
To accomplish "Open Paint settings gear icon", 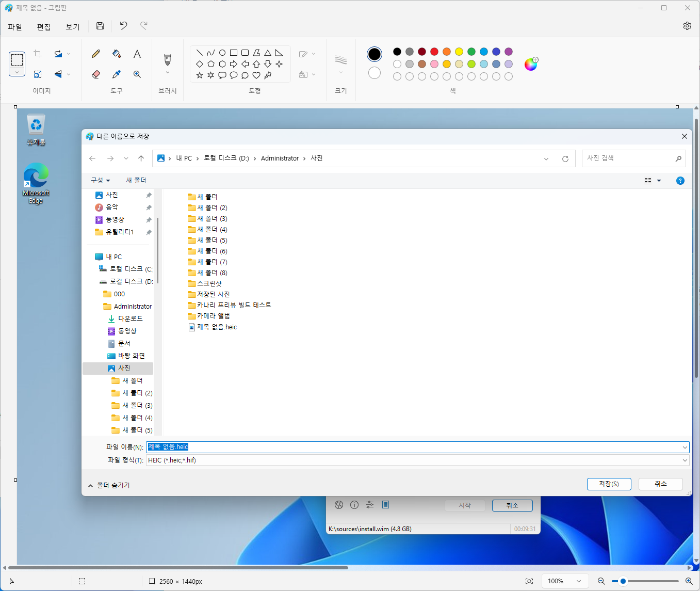I will pyautogui.click(x=687, y=26).
